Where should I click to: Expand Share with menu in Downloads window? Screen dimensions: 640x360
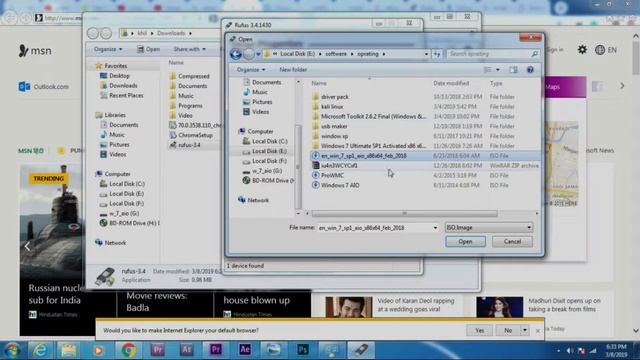click(189, 49)
